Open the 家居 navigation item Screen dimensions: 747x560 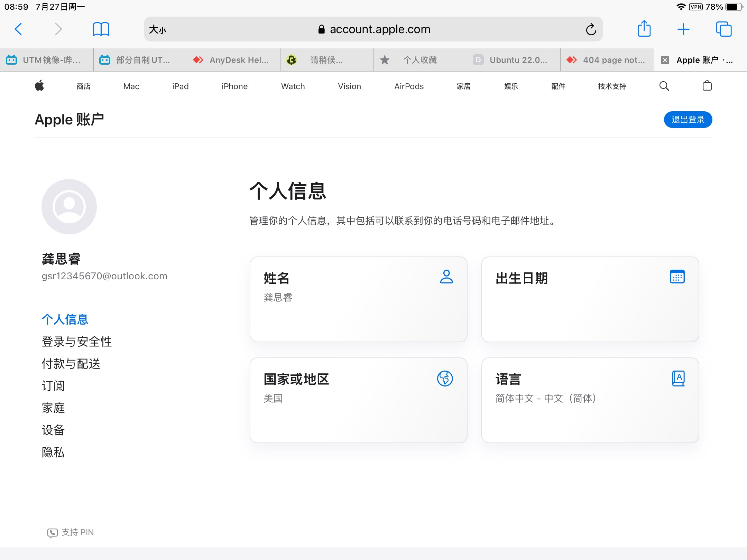[x=464, y=86]
